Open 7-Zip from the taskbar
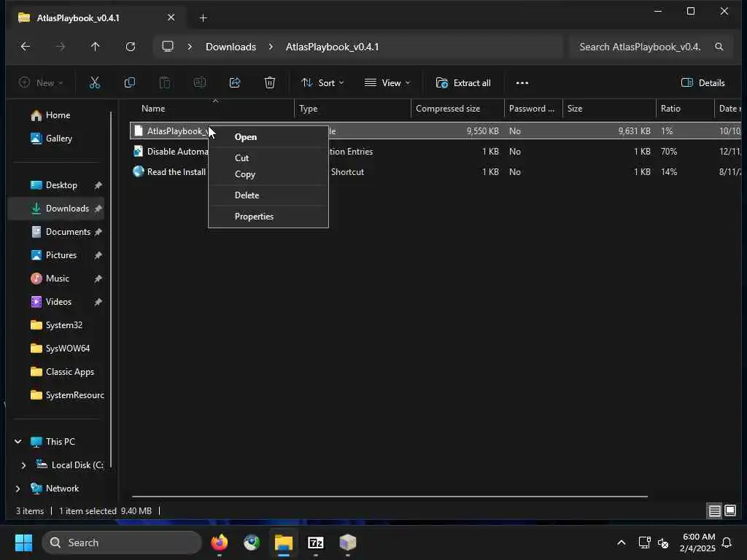747x560 pixels. [x=315, y=542]
